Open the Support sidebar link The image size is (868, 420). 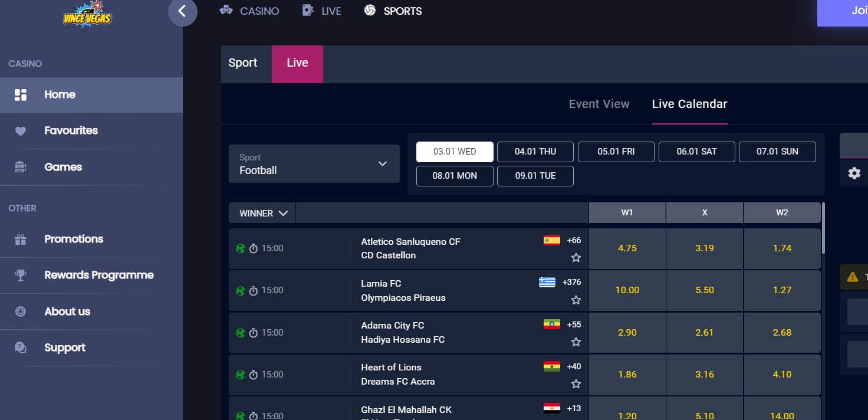(x=64, y=348)
